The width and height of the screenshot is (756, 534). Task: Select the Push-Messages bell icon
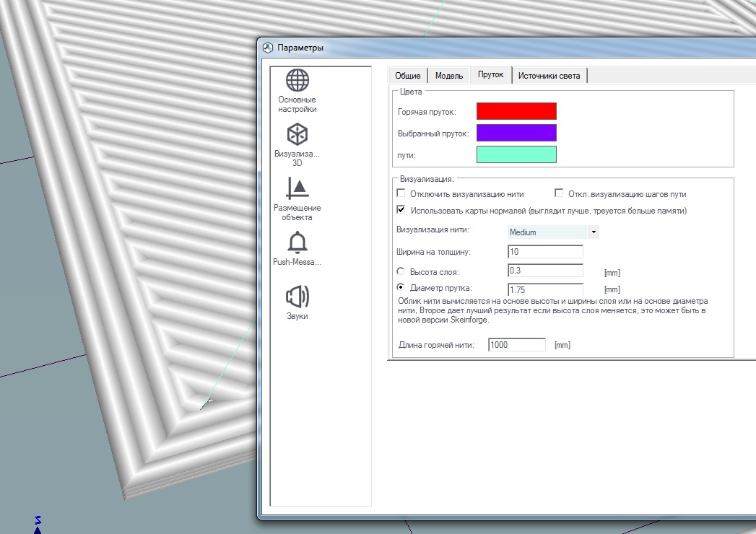(x=297, y=242)
